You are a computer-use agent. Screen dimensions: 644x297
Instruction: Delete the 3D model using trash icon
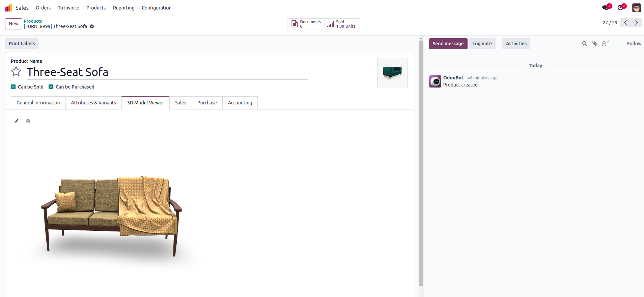pos(28,121)
